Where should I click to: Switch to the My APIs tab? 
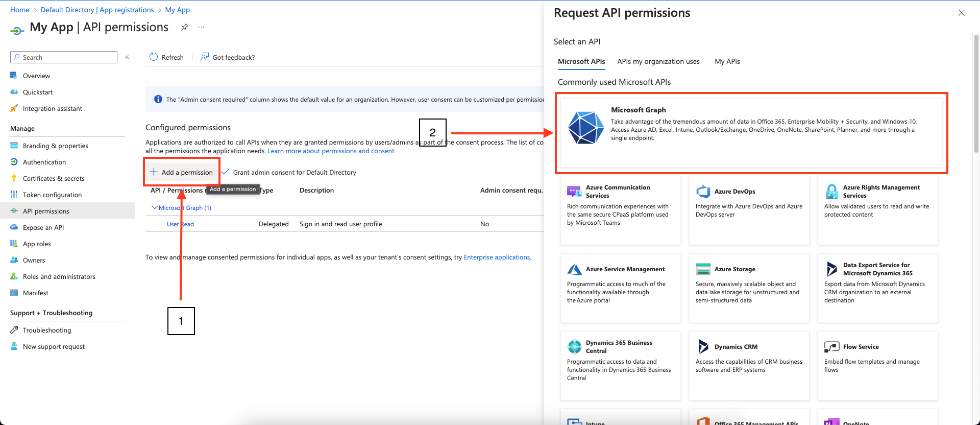click(x=727, y=61)
